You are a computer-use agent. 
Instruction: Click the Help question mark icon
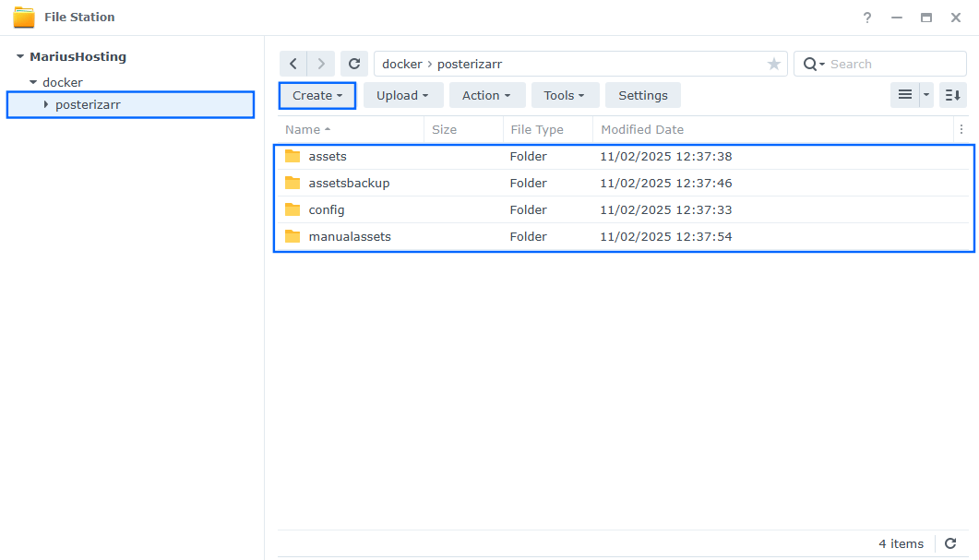[x=866, y=17]
